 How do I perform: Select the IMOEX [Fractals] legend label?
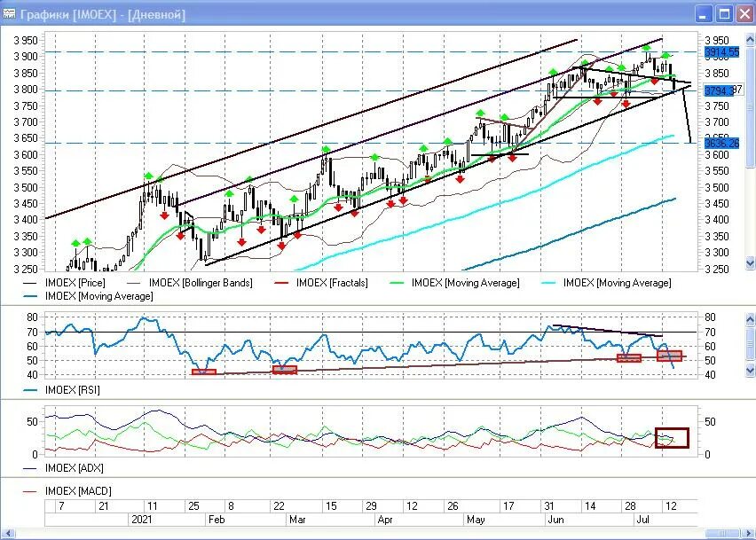coord(332,283)
